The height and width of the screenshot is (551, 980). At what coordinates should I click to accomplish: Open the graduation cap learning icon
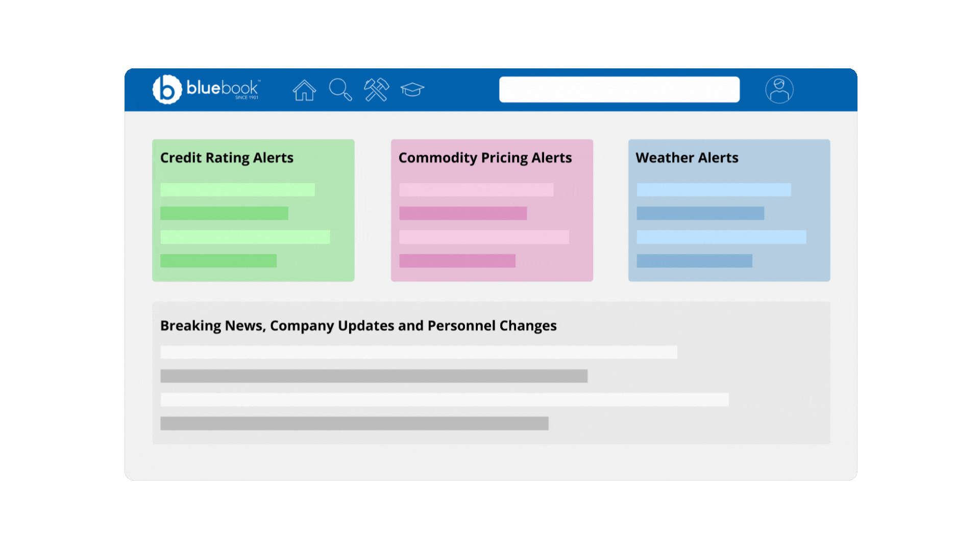coord(412,90)
